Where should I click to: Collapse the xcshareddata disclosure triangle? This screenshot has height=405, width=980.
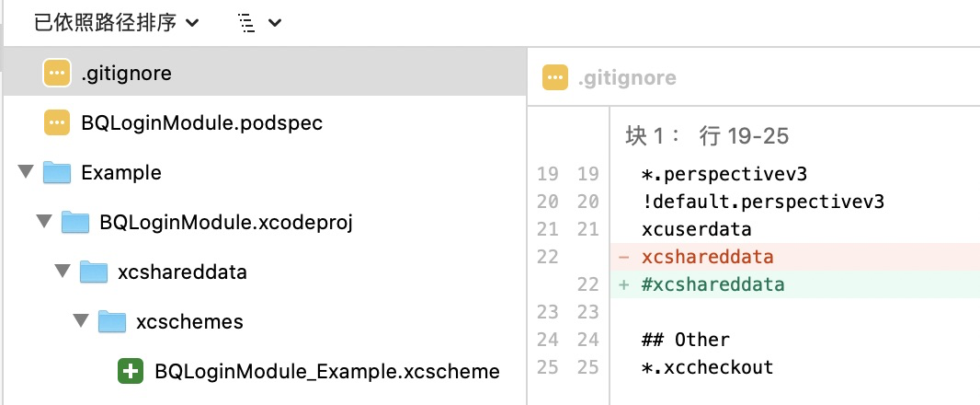pyautogui.click(x=63, y=271)
